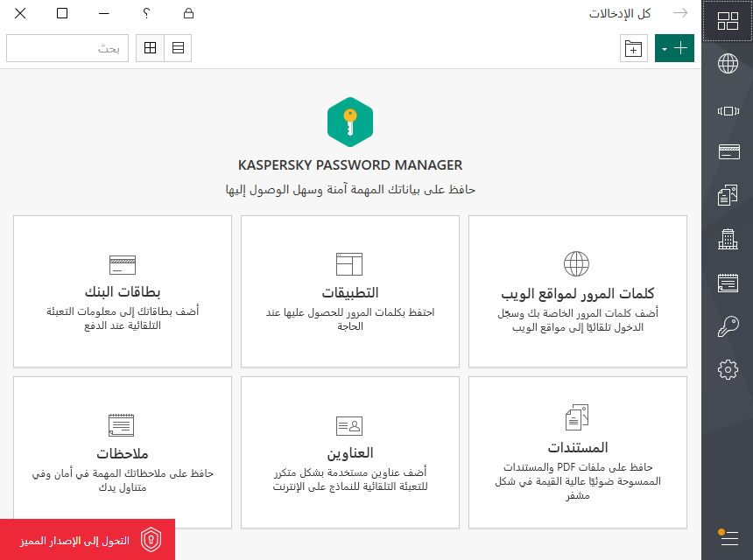Click the green plus add entry button

pos(680,48)
